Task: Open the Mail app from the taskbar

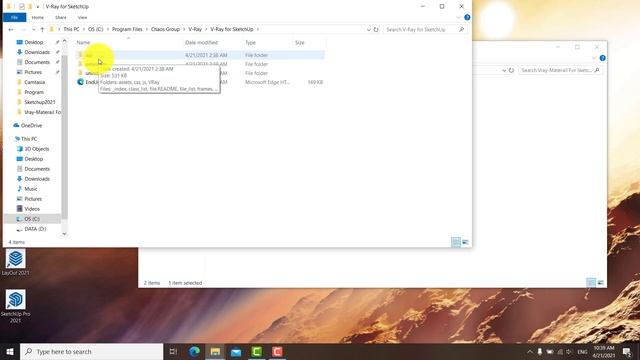Action: click(236, 351)
